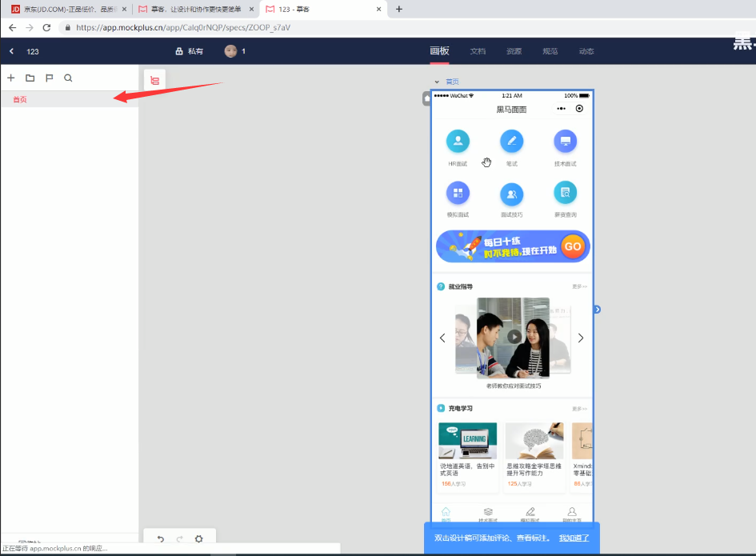The width and height of the screenshot is (756, 556).
Task: Play the interview tips video
Action: point(514,337)
